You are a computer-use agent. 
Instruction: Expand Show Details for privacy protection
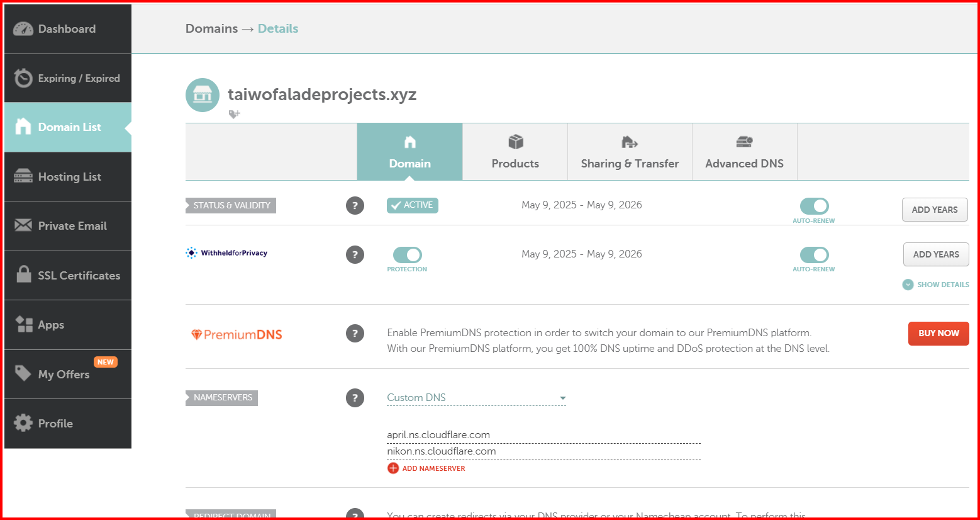(935, 285)
